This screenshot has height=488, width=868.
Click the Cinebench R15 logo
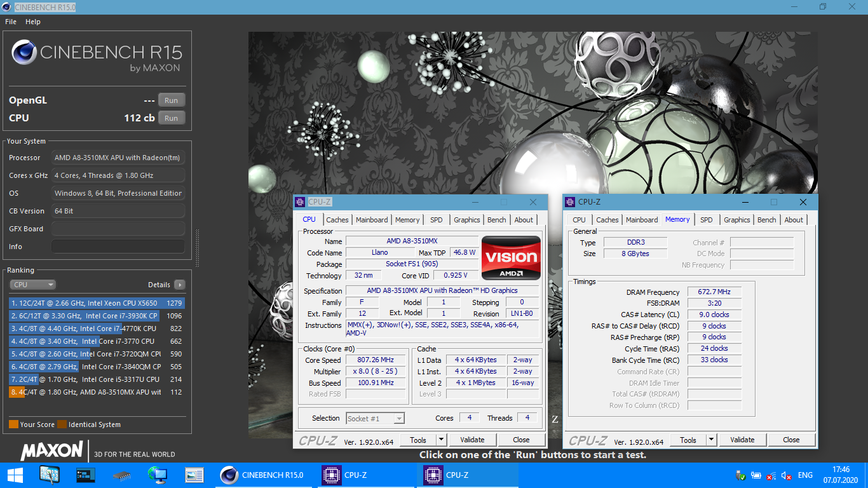pyautogui.click(x=97, y=54)
